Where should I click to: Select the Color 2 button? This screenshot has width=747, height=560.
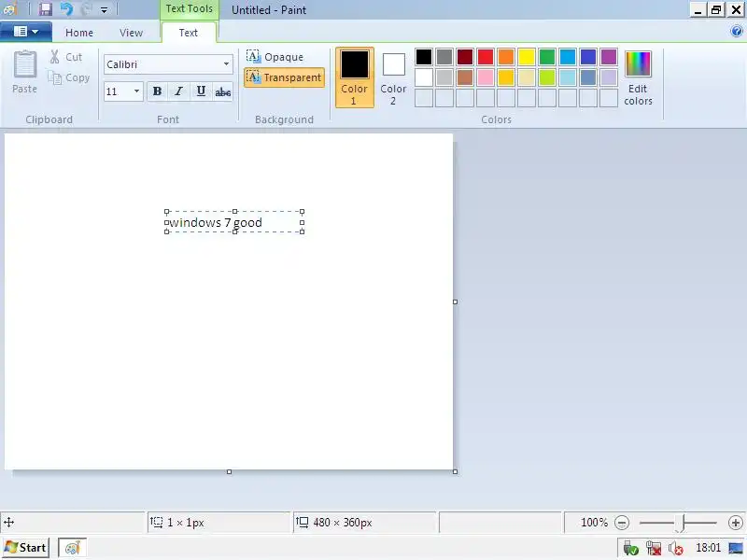(x=393, y=77)
